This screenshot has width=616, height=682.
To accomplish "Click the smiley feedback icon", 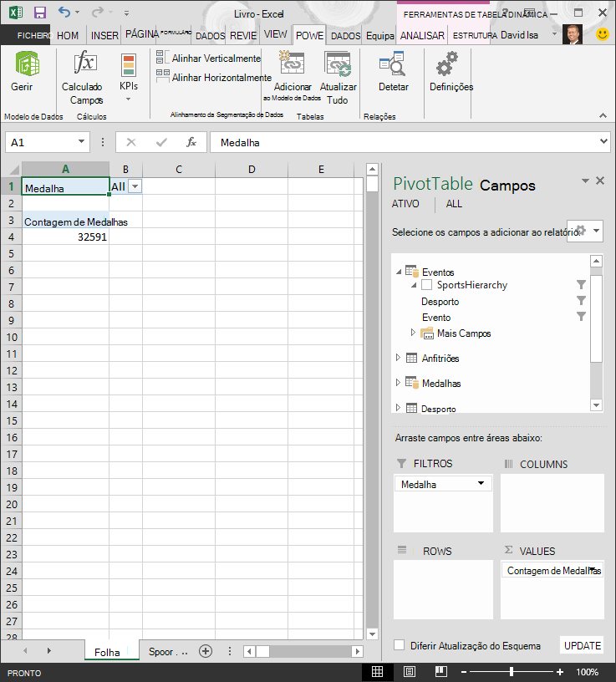I will tap(603, 34).
